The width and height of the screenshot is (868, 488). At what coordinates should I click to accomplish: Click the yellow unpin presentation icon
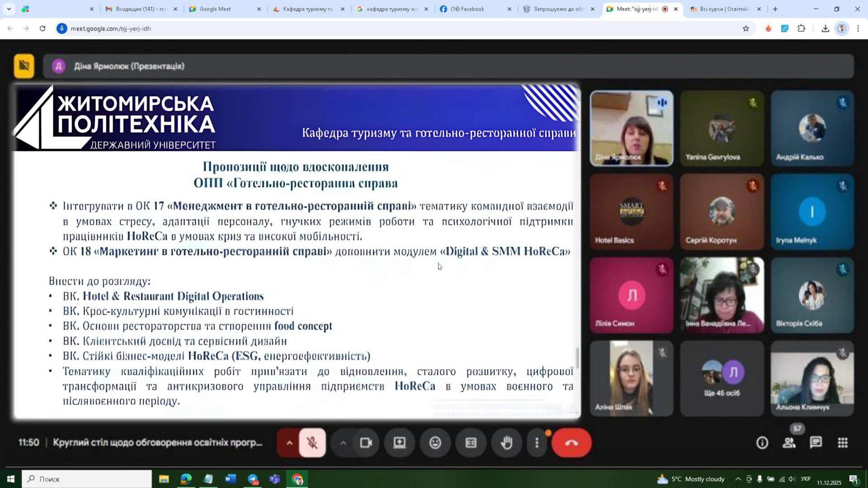24,66
